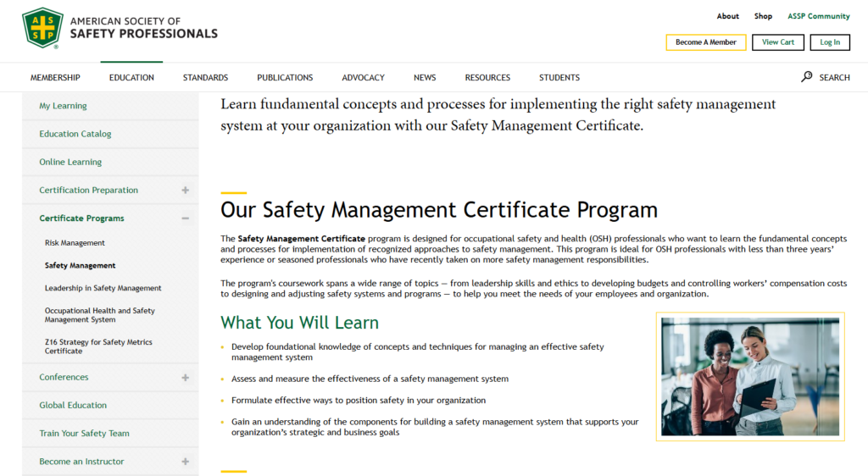Open Education Catalog in sidebar
The height and width of the screenshot is (476, 868).
[75, 134]
